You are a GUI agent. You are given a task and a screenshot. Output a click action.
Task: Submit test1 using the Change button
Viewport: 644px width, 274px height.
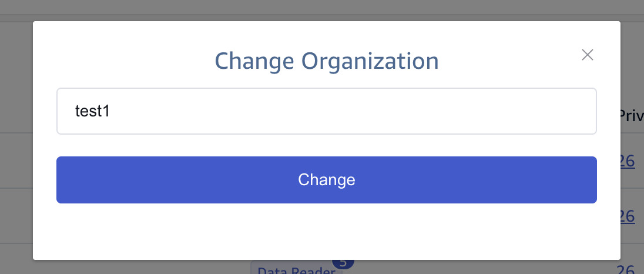(x=326, y=180)
